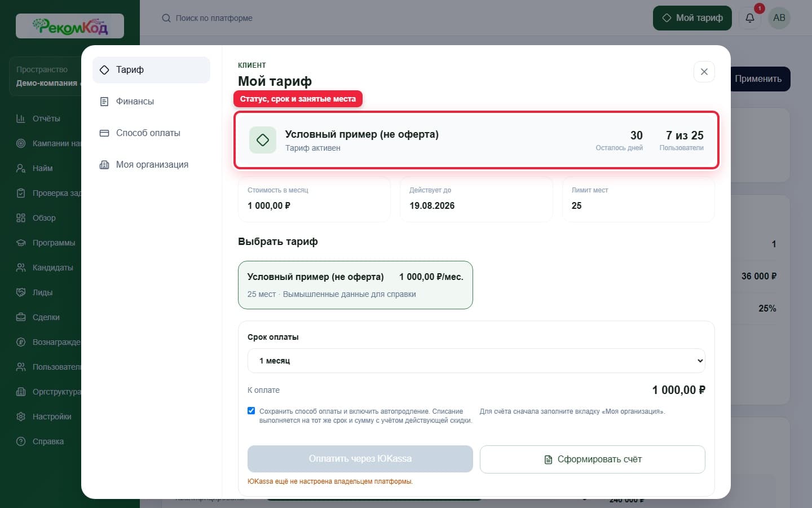Select the Условный пример tariff card
This screenshot has height=508, width=812.
(355, 285)
